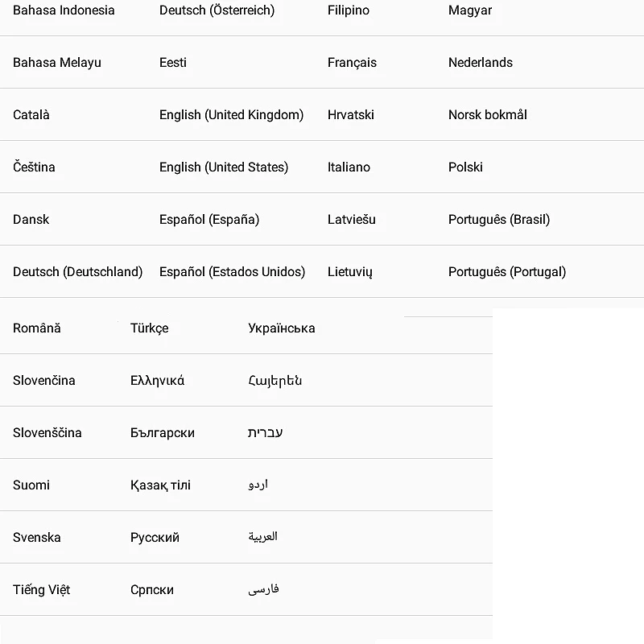Viewport: 644px width, 644px height.
Task: Select Português (Brasil) language
Action: click(498, 220)
